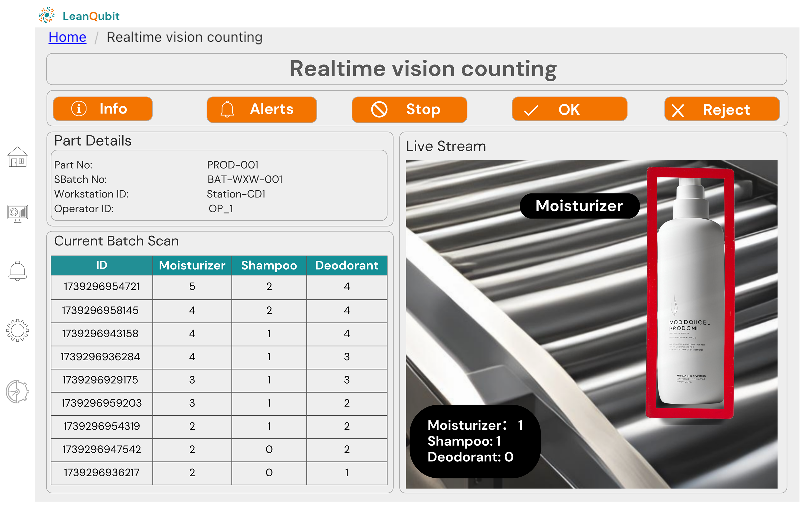This screenshot has width=812, height=508.
Task: Click the Deodorant column header
Action: [347, 266]
